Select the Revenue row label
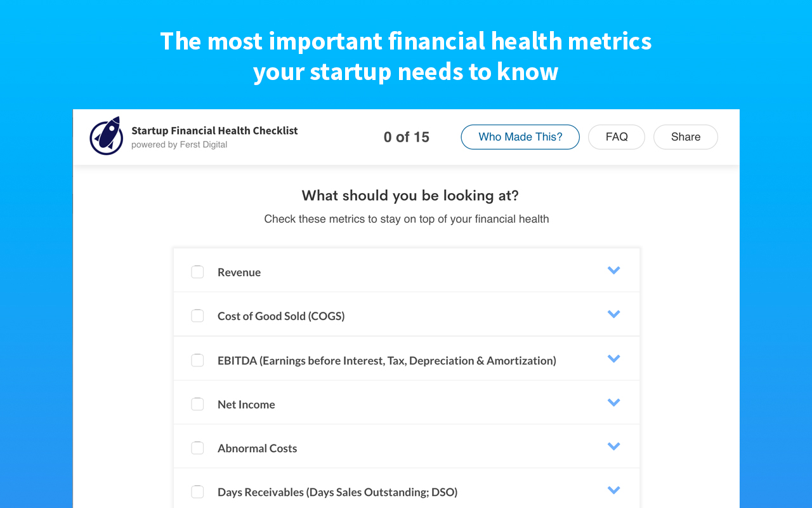The height and width of the screenshot is (508, 812). point(239,272)
